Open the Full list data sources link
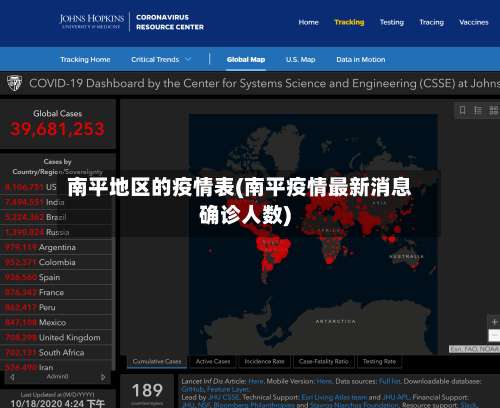 click(389, 381)
